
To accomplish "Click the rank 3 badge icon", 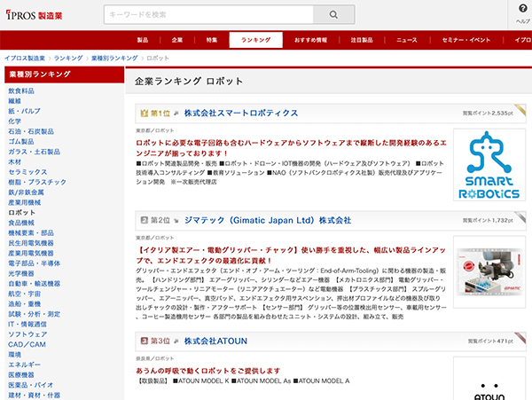I will [145, 341].
